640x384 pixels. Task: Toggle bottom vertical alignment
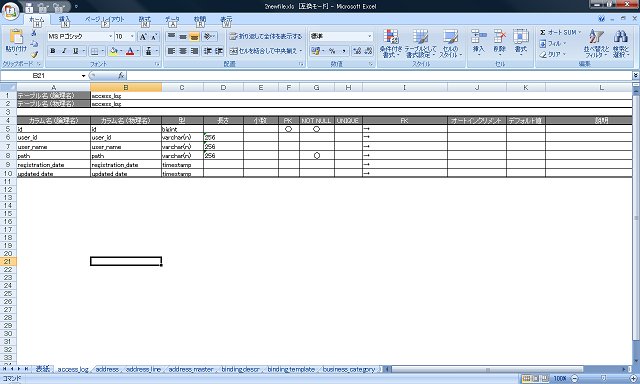point(194,37)
